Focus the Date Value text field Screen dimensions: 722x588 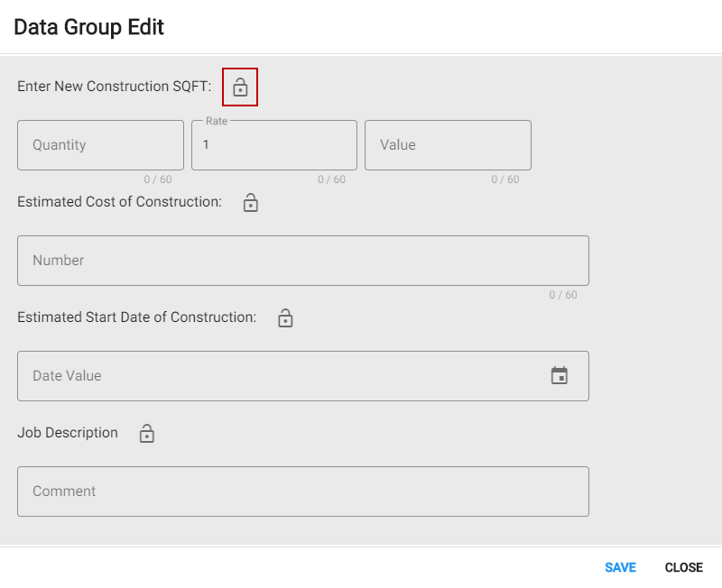point(280,376)
